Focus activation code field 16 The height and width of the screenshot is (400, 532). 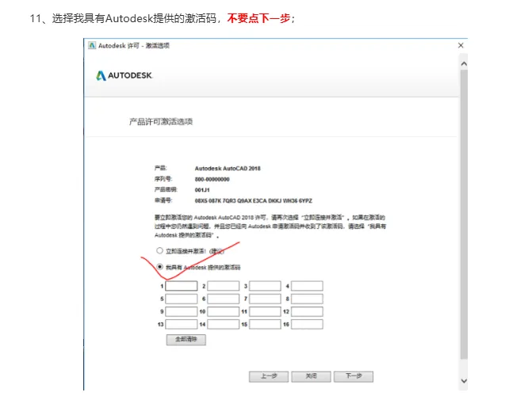[x=307, y=325]
